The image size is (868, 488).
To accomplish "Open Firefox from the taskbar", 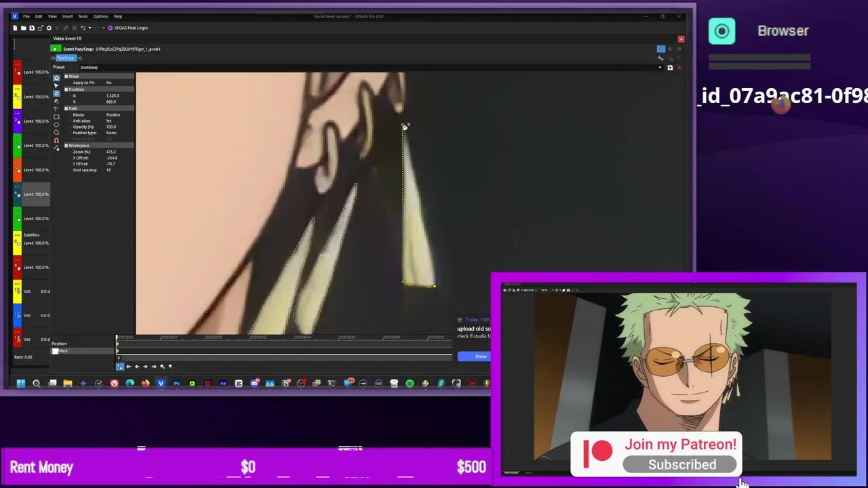I will point(145,384).
